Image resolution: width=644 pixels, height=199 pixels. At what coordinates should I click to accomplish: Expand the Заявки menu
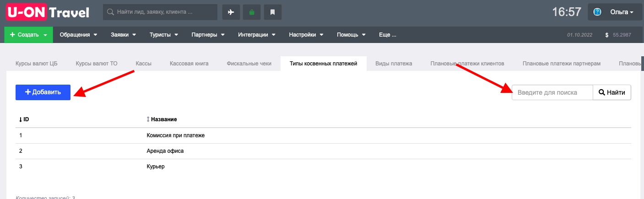point(123,35)
